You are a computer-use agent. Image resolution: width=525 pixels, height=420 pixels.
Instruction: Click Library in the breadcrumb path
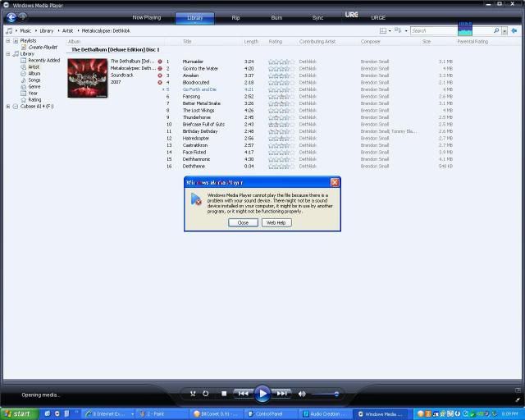click(47, 31)
